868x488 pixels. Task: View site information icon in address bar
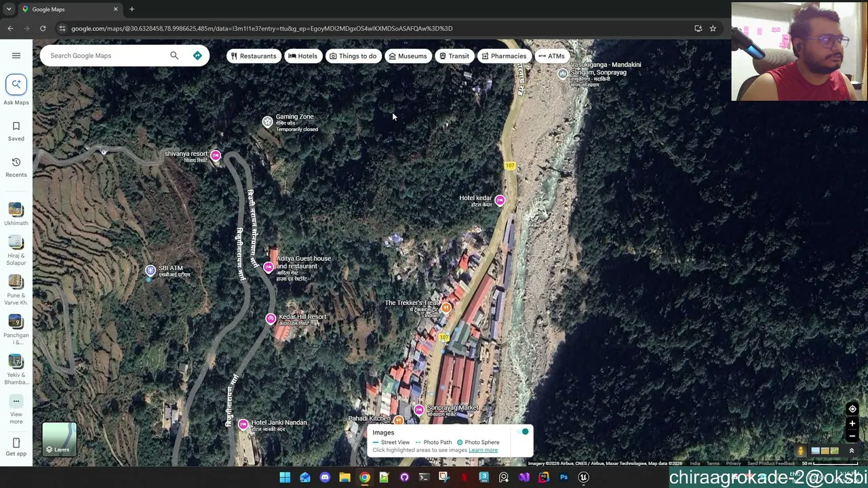pyautogui.click(x=62, y=28)
